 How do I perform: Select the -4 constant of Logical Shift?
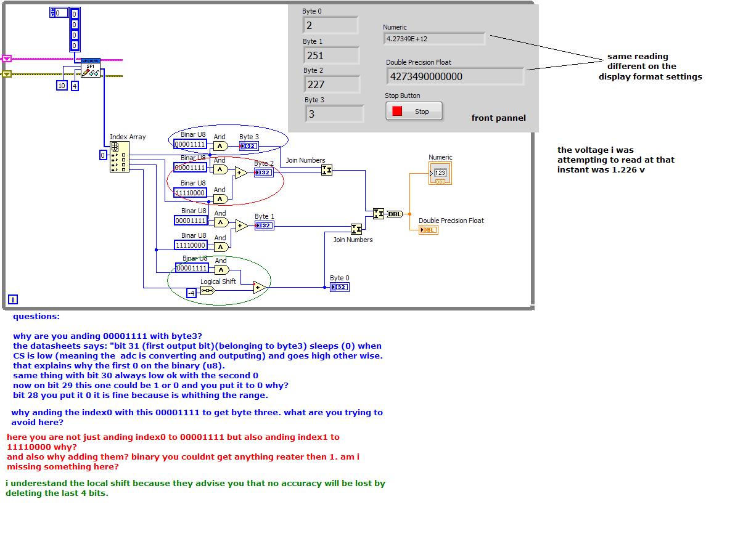point(192,293)
